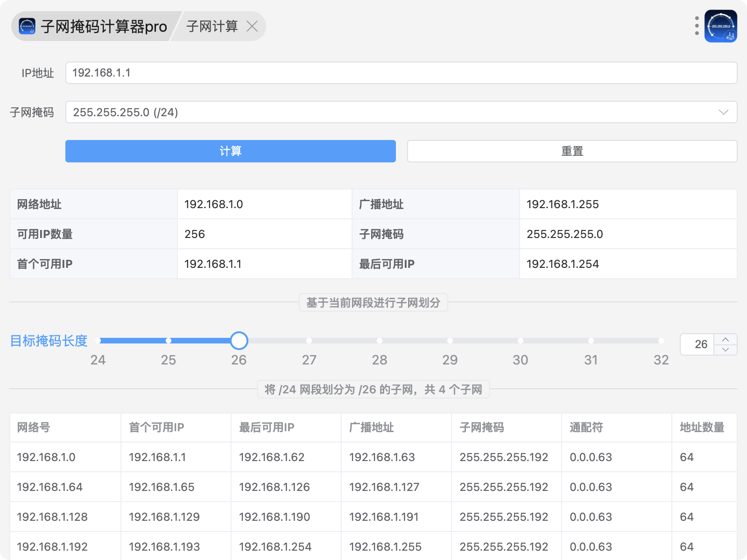
Task: Click the slider handle at 26
Action: pos(239,341)
